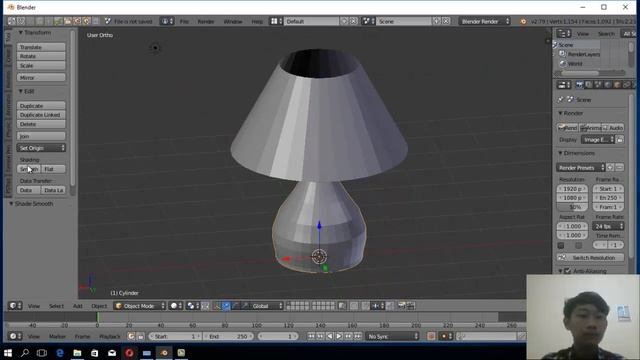Click the Render image button in Properties
The image size is (640, 360).
coord(568,128)
